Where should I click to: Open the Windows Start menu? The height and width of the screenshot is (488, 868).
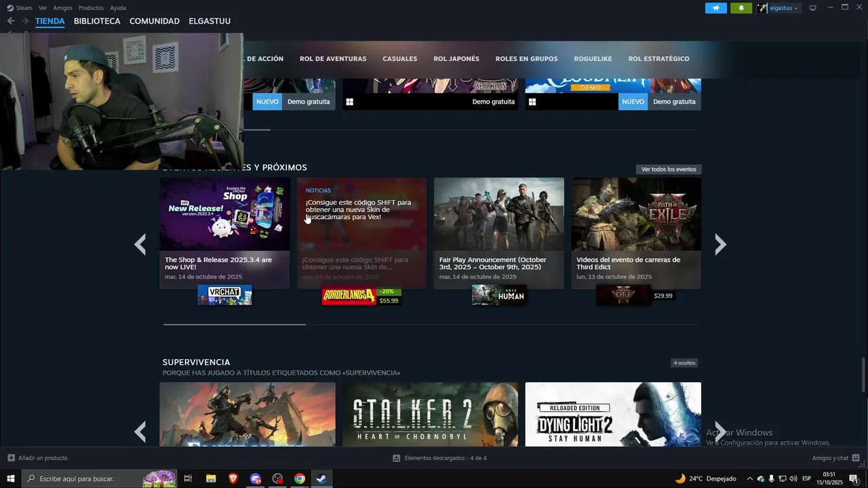coord(11,479)
